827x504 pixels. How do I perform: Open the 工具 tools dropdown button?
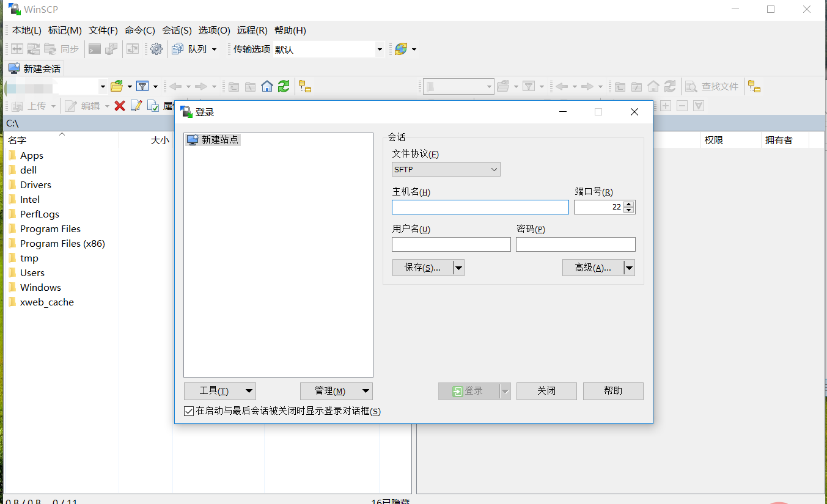pos(220,391)
